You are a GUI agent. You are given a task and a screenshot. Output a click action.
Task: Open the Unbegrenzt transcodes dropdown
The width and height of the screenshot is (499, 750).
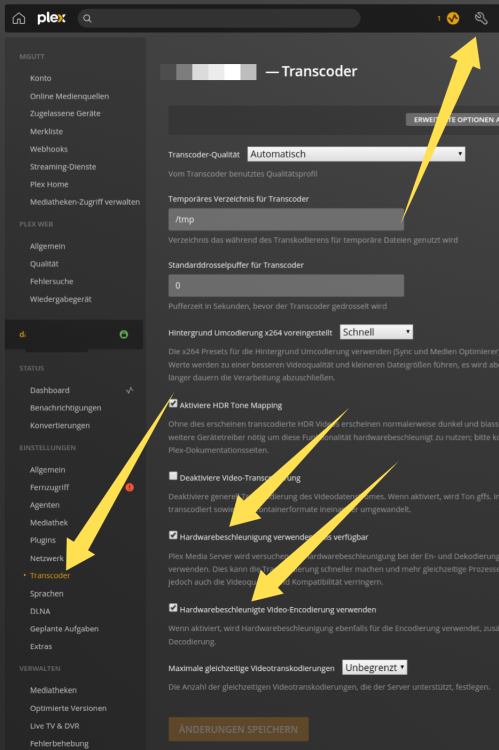tap(375, 667)
